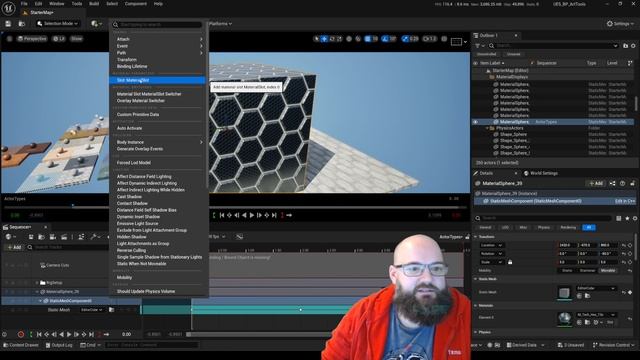Click the lock icon in Details header
This screenshot has width=640, height=360.
632,184
